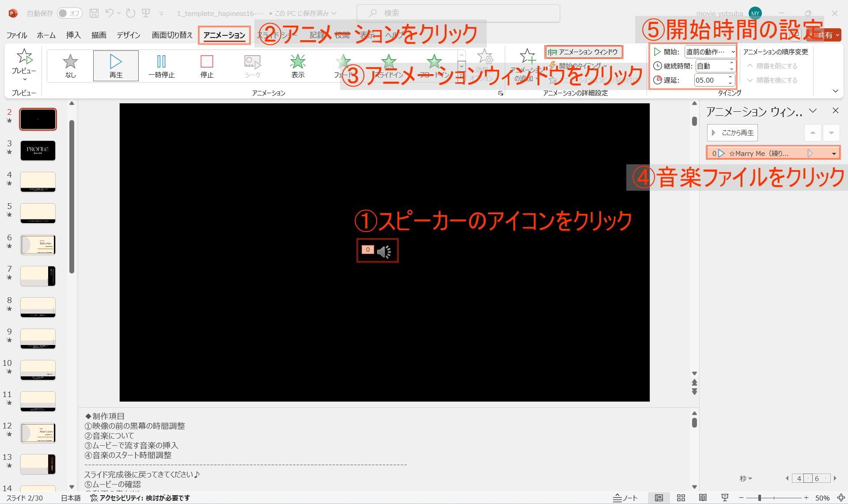Start slideshow from status bar icon

click(x=725, y=498)
